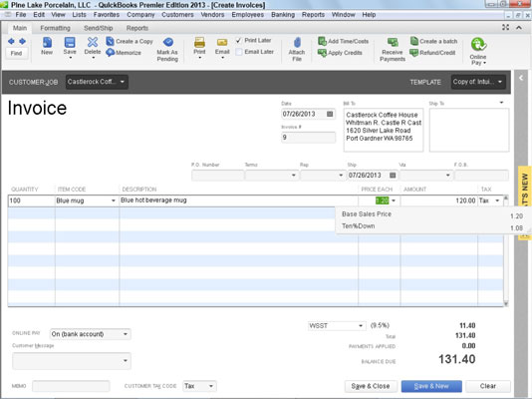Open the invoice Date calendar picker
532x399 pixels.
point(330,114)
